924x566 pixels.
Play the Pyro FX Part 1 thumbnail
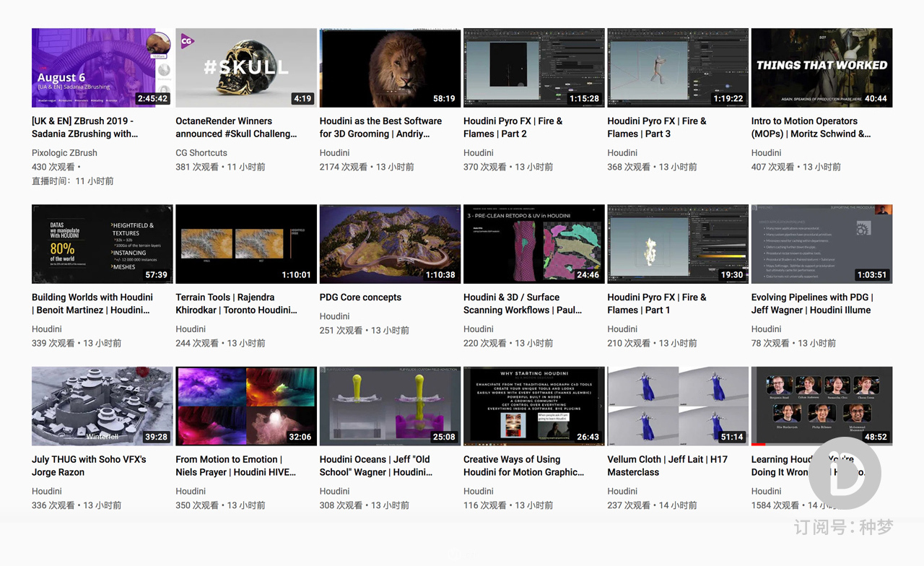[x=677, y=244]
